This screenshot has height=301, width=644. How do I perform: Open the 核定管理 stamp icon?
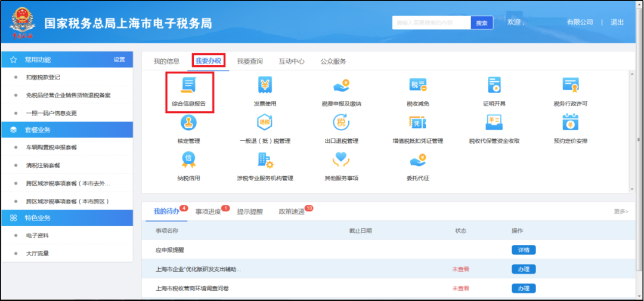coord(189,122)
